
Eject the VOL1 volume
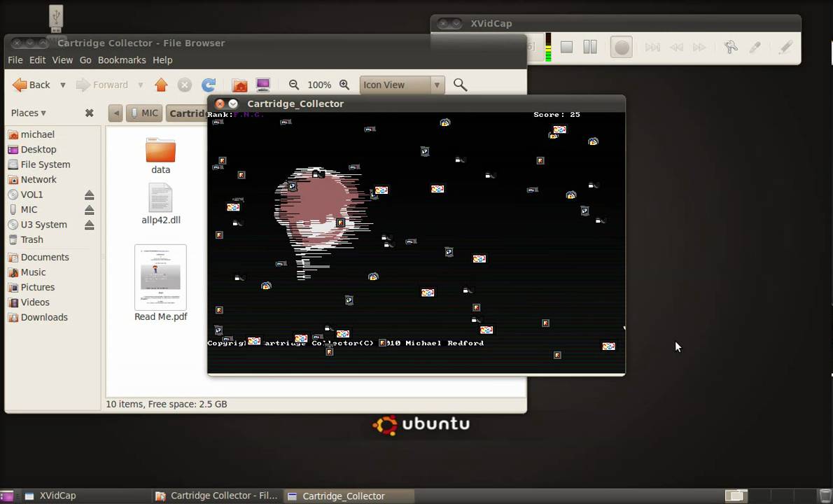click(x=90, y=195)
